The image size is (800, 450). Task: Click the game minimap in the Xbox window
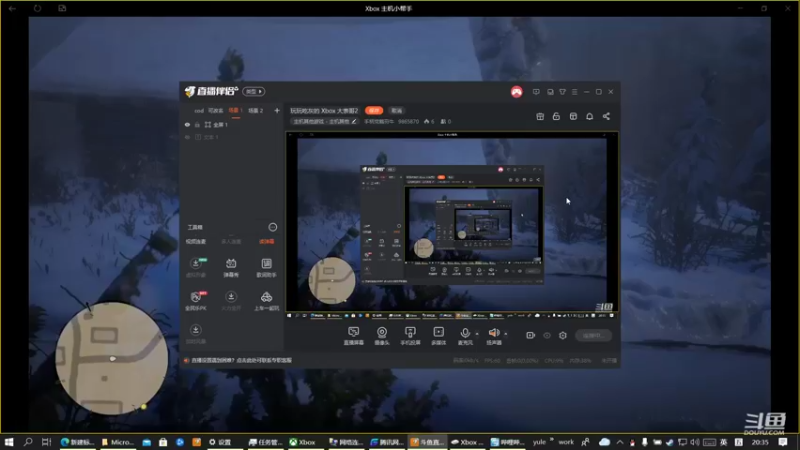point(112,358)
